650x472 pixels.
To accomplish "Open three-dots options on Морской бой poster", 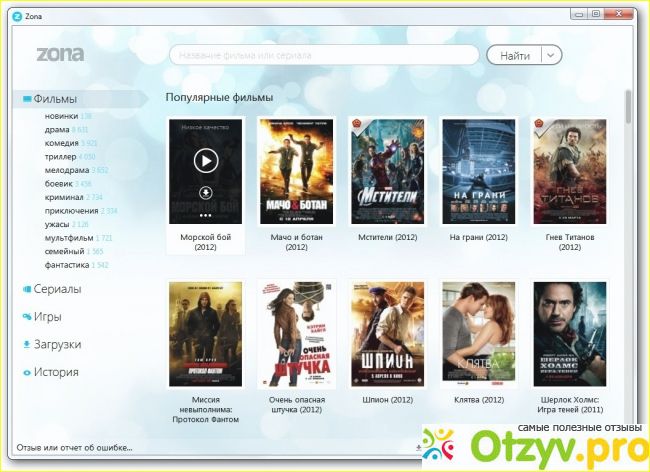I will coord(206,215).
